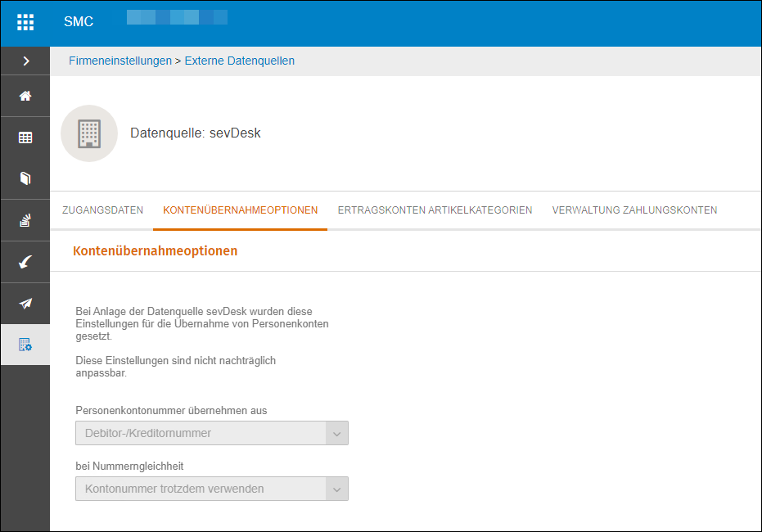
Task: Click the SMC title in header
Action: [x=79, y=22]
